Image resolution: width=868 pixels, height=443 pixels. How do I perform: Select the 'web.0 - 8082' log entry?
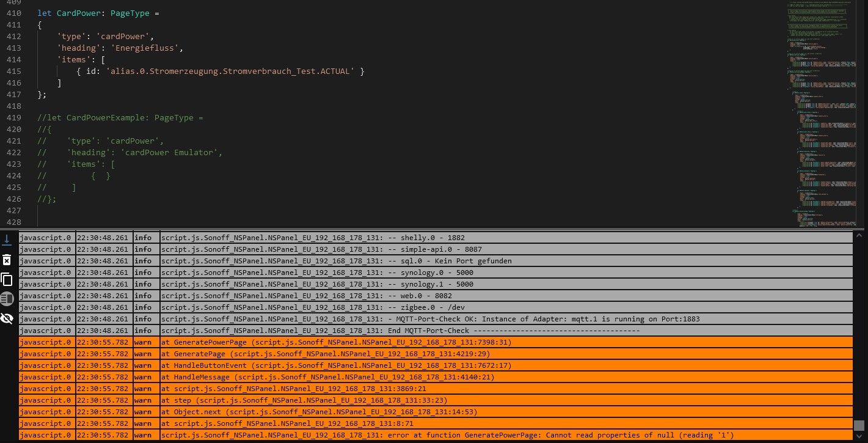click(436, 295)
